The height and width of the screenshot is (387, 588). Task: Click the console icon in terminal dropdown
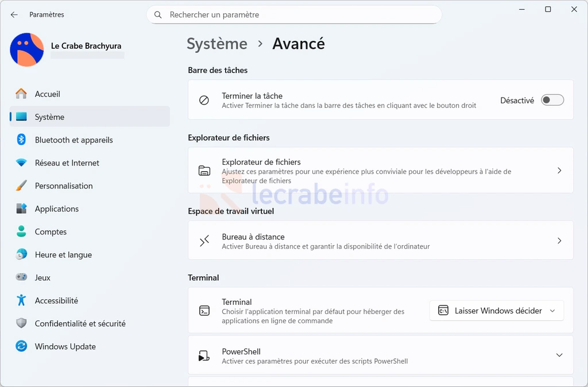click(443, 311)
